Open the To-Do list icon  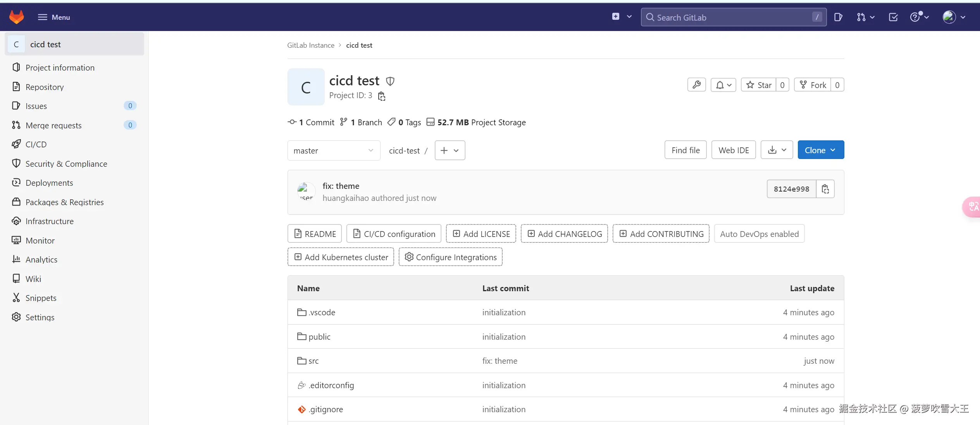point(893,17)
